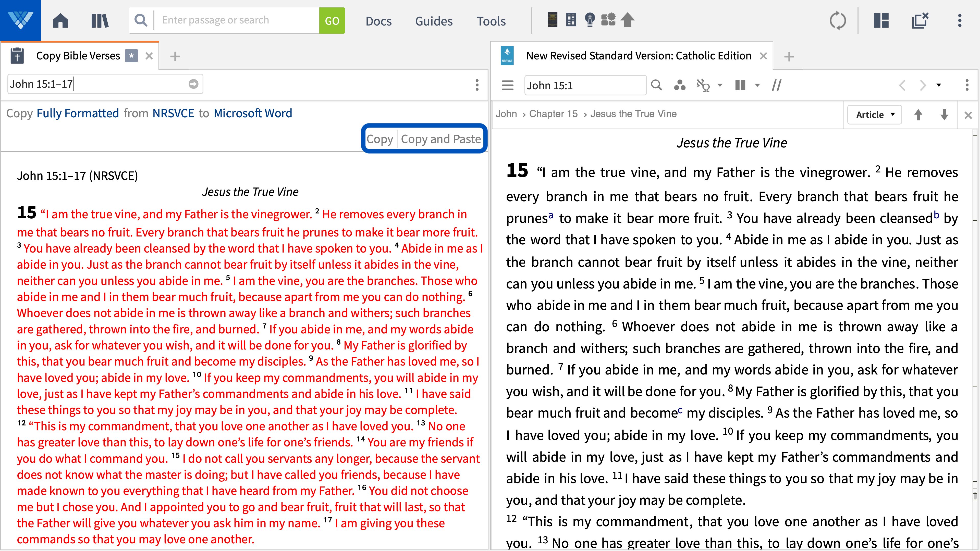Viewport: 980px width, 551px height.
Task: Open inline search magnifier in NRSVCE panel
Action: pos(657,85)
